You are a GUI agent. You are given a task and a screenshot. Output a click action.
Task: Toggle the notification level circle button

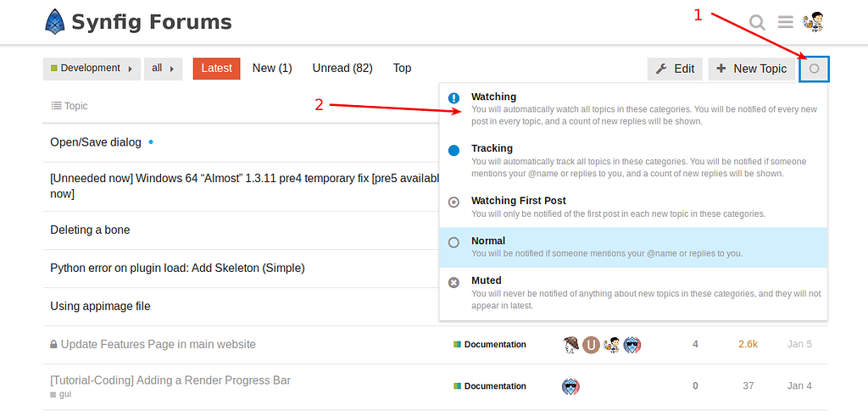pos(814,69)
